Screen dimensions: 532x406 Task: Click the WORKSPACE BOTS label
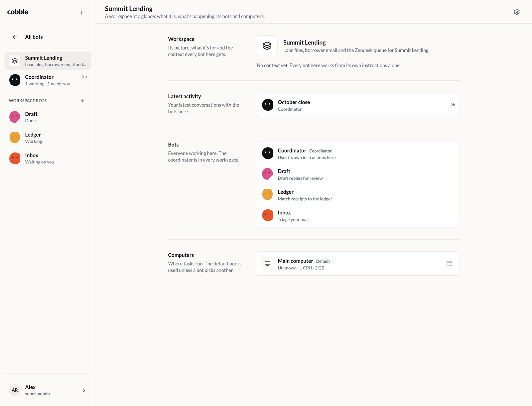(x=28, y=101)
